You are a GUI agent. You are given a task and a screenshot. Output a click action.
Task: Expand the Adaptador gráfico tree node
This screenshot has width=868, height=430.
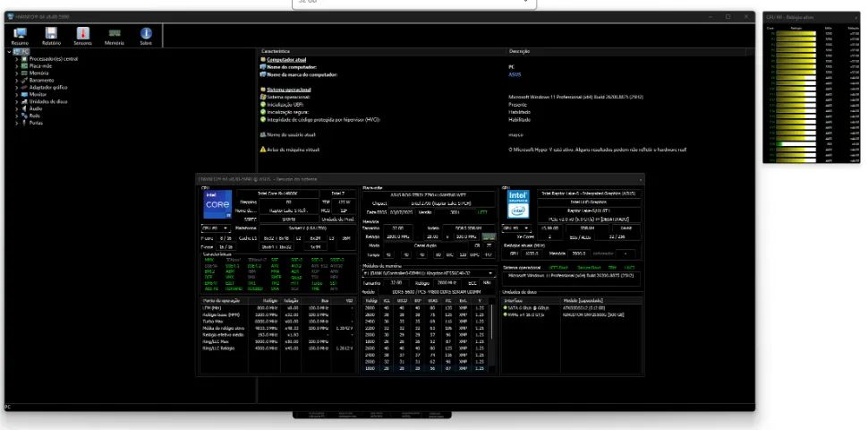[17, 88]
